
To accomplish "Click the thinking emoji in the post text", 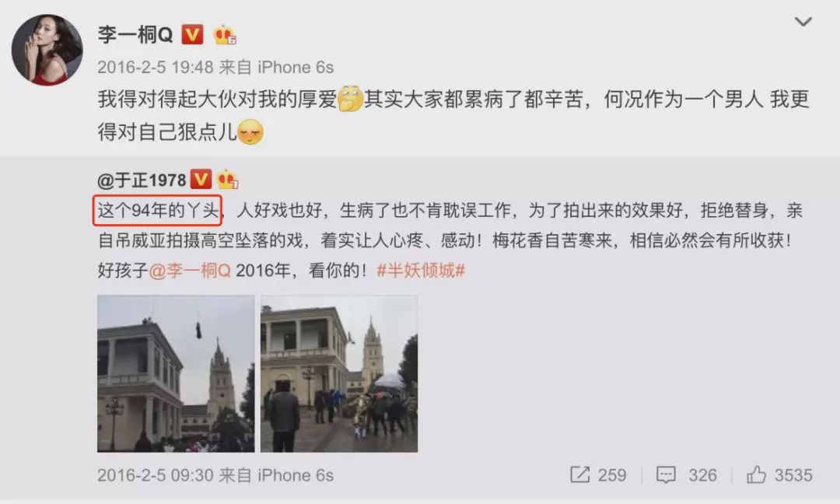I will point(350,99).
